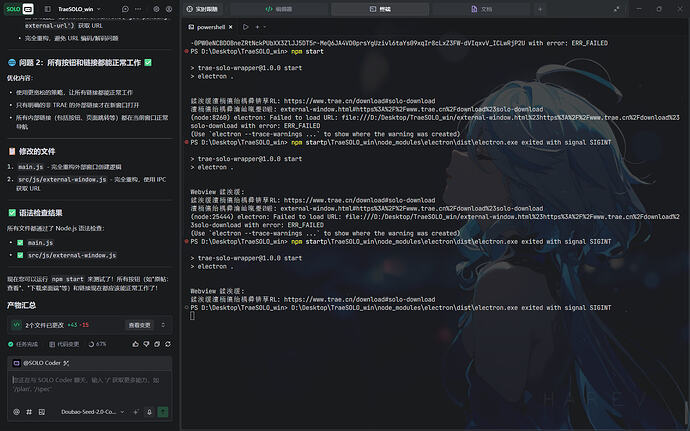This screenshot has width=690, height=431.
Task: Open settings via the gear icon
Action: click(x=156, y=9)
